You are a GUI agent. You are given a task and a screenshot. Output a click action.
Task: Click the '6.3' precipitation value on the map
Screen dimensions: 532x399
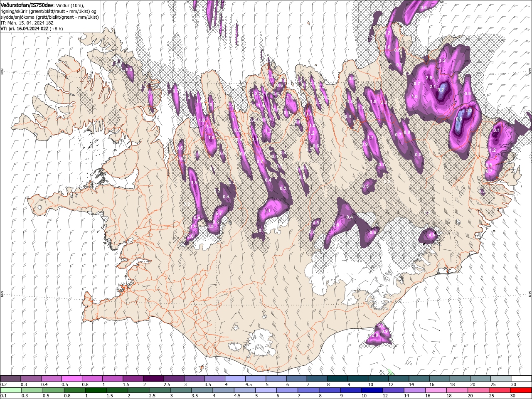click(459, 119)
